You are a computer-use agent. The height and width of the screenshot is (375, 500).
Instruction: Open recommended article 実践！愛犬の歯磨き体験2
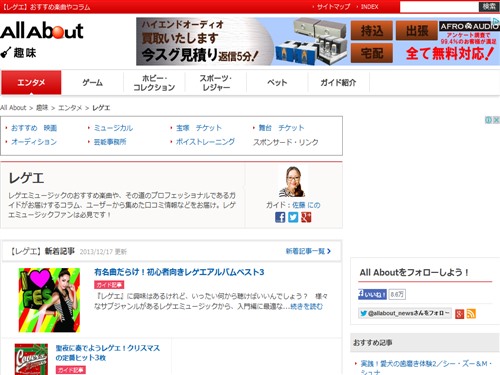tap(426, 368)
